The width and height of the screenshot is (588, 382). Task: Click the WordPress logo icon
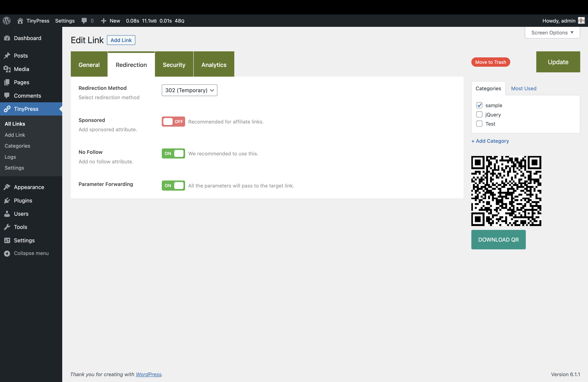tap(7, 21)
